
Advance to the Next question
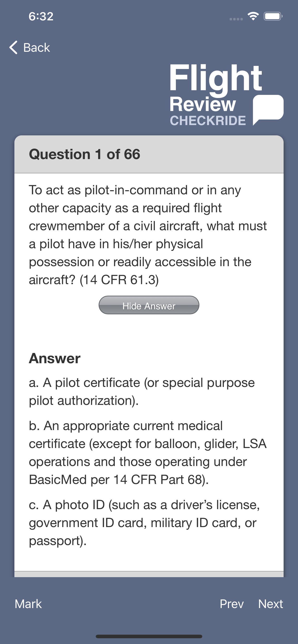pyautogui.click(x=270, y=604)
